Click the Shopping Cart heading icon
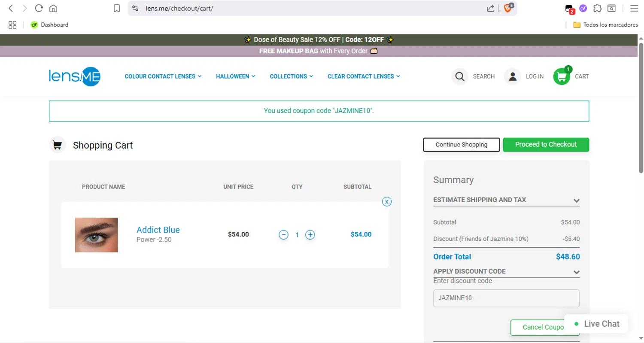 click(57, 145)
